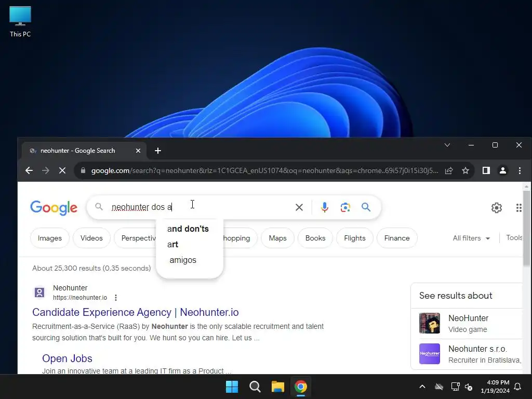The image size is (532, 399).
Task: Click the cloud sync tray icon
Action: click(439, 387)
